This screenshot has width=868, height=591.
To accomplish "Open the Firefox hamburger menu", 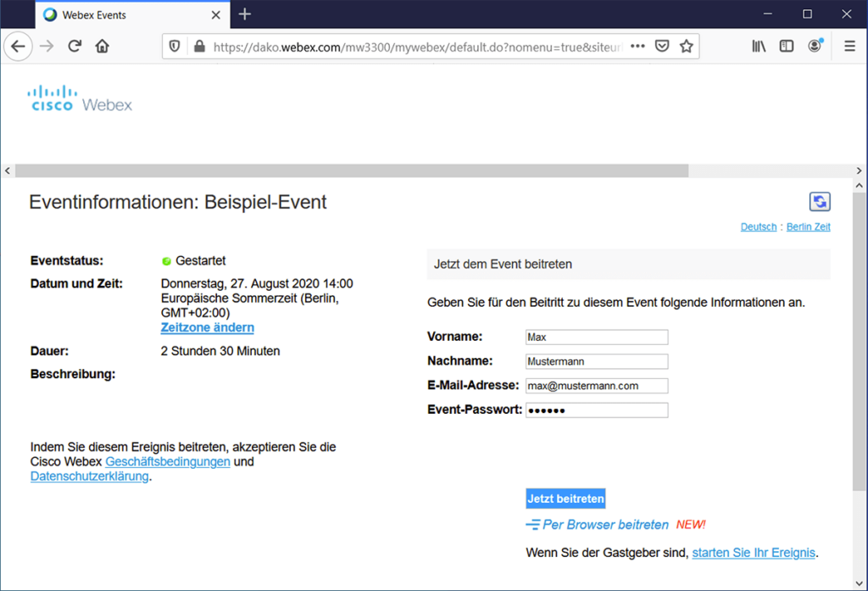I will [x=849, y=45].
